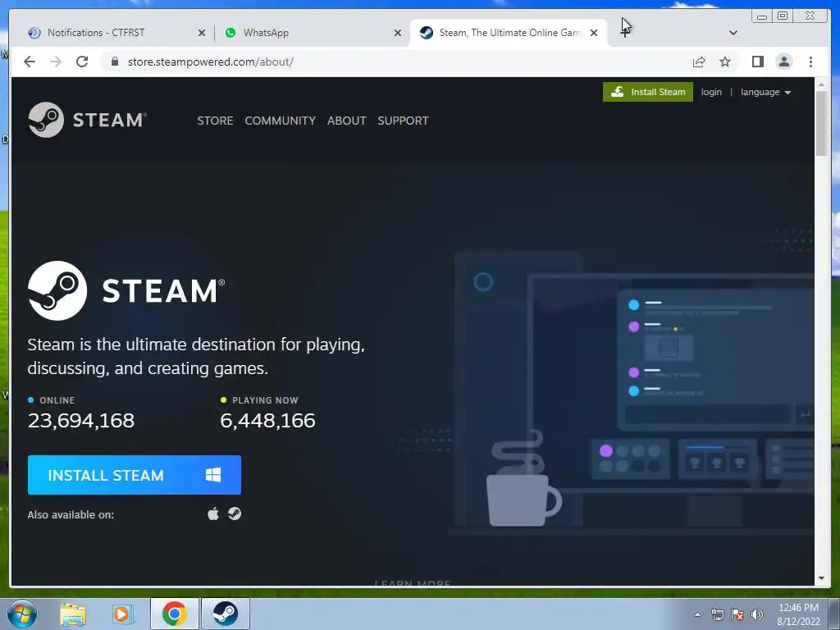
Task: Close the WhatsApp tab
Action: [398, 33]
